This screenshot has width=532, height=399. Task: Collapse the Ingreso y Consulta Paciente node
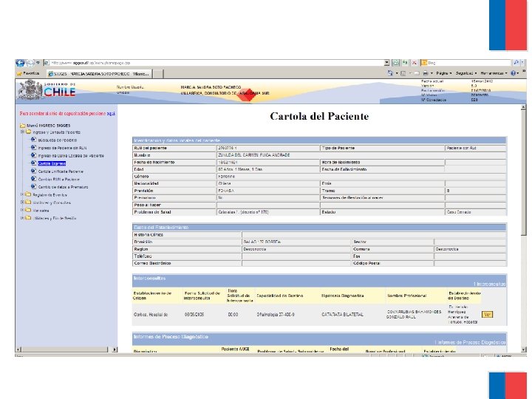click(22, 132)
